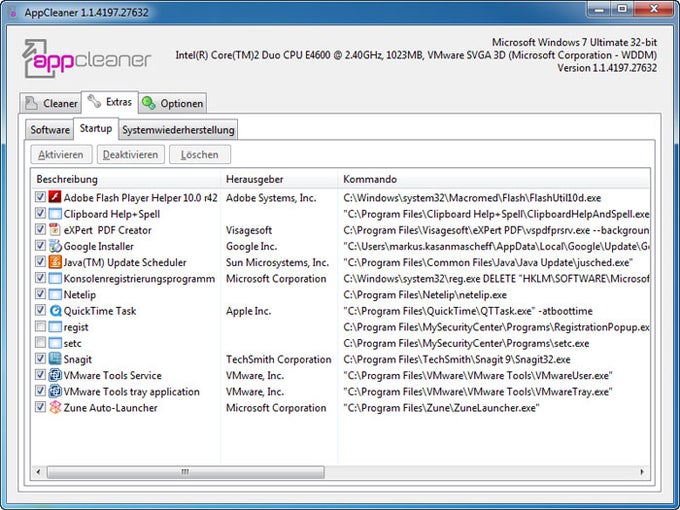Select the "Visagesoft" publisher cell
Image resolution: width=680 pixels, height=510 pixels.
[249, 230]
